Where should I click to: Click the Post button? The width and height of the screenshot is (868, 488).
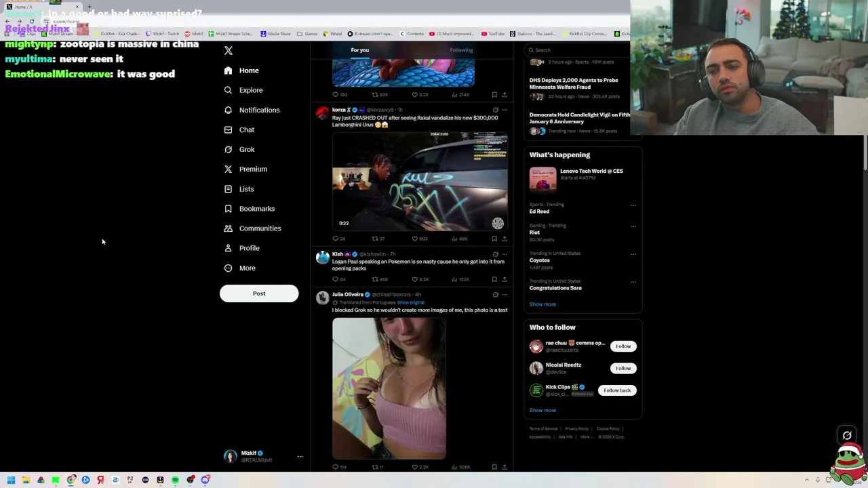point(259,293)
